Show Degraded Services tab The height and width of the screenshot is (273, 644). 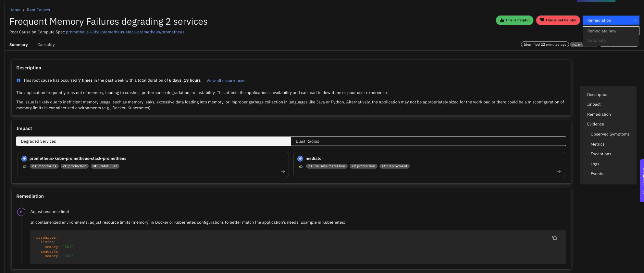click(x=154, y=141)
